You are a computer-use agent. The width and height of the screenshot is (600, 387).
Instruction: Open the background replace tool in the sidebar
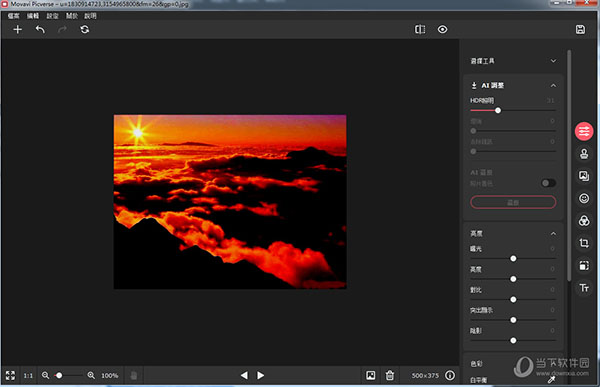point(584,176)
